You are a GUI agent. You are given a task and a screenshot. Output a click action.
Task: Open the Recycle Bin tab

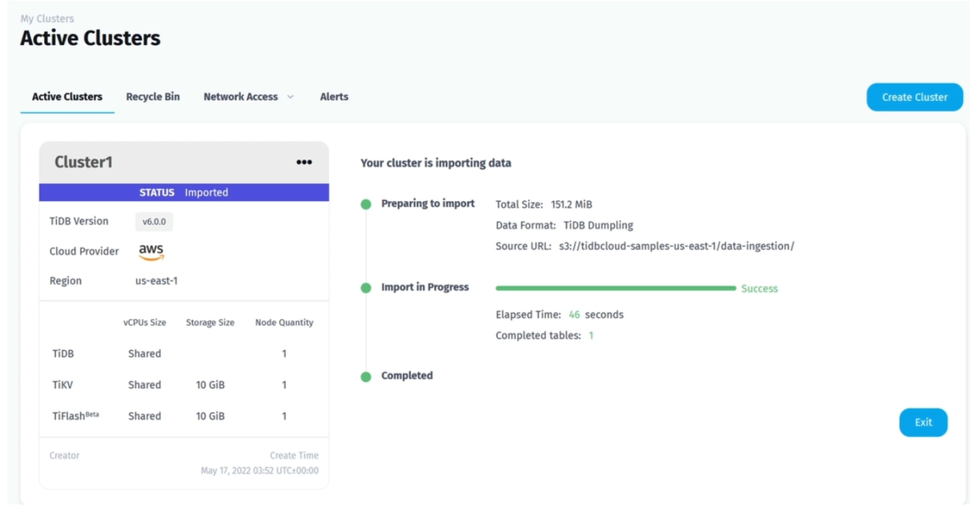153,97
